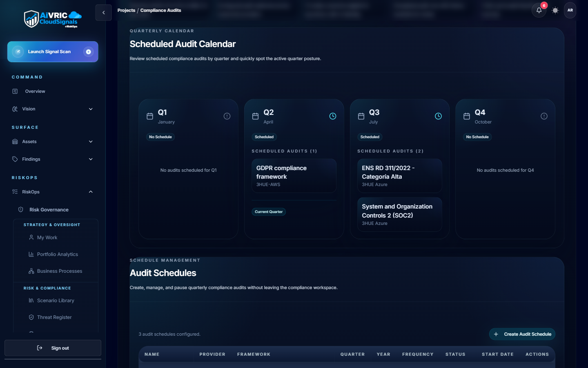Expand the Findings menu chevron
Viewport: 588px width, 368px height.
91,159
